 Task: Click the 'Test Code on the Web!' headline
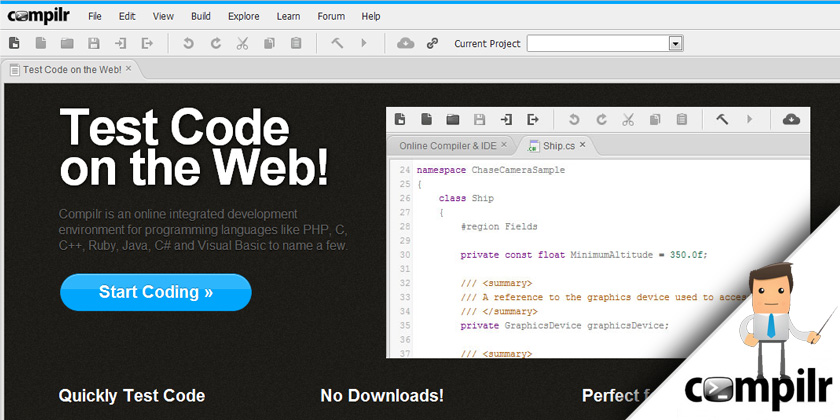[x=193, y=147]
